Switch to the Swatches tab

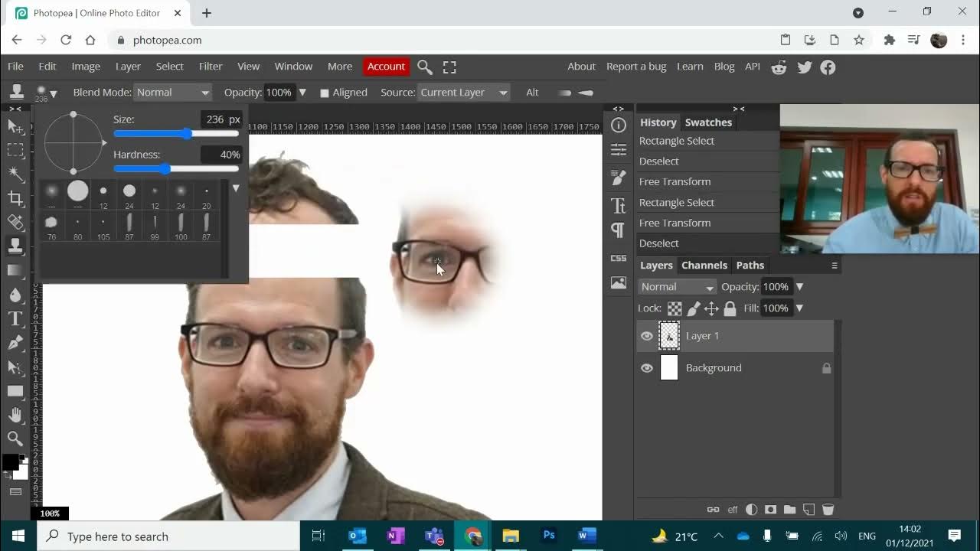(x=708, y=122)
